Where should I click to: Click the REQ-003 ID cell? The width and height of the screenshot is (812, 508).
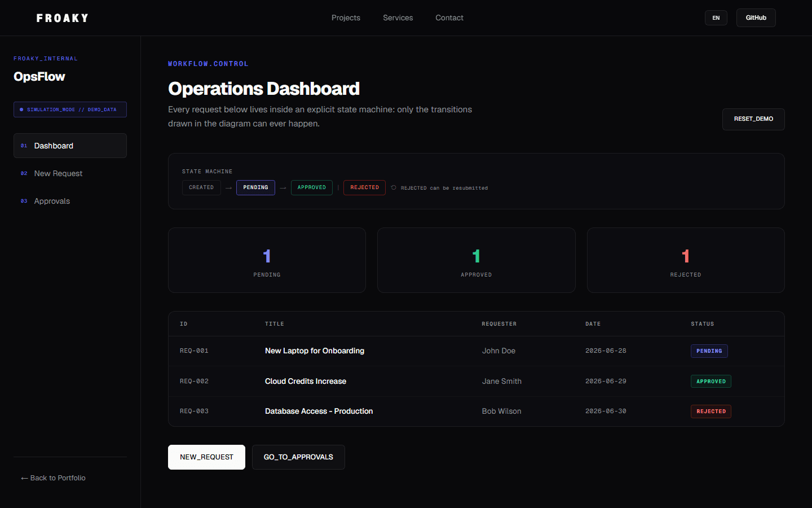194,411
